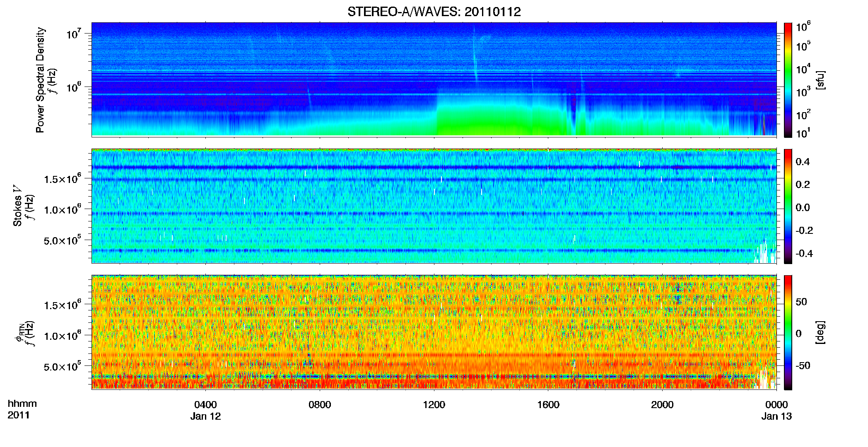Screen dimensions: 868x447
Task: Click the 0000 time tick label
Action: point(776,405)
